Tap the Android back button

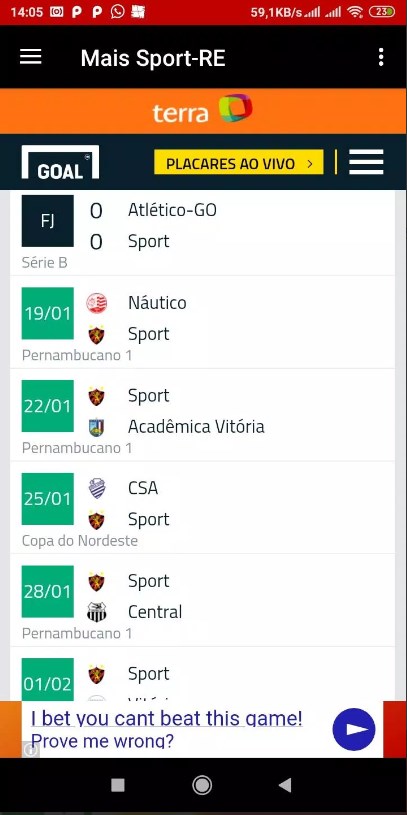(x=285, y=785)
